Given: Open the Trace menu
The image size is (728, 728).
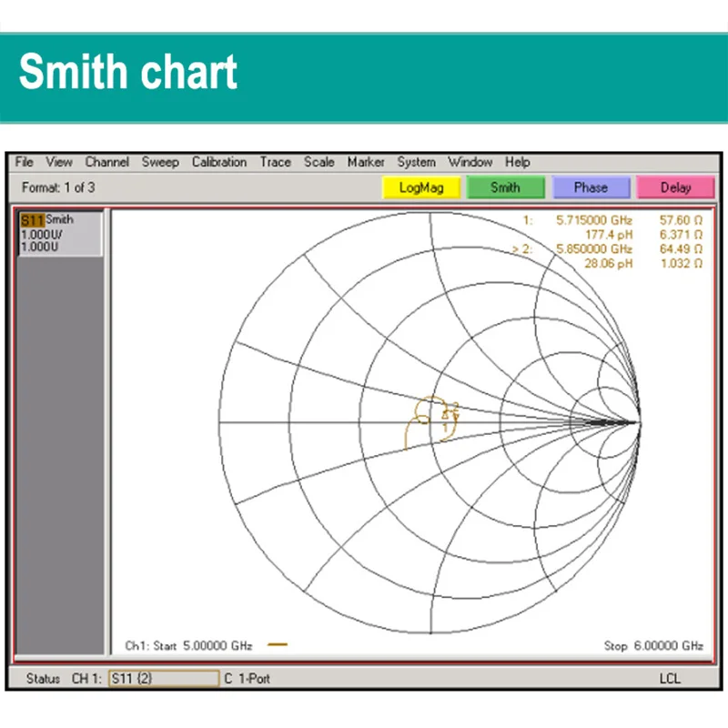Looking at the screenshot, I should [276, 162].
